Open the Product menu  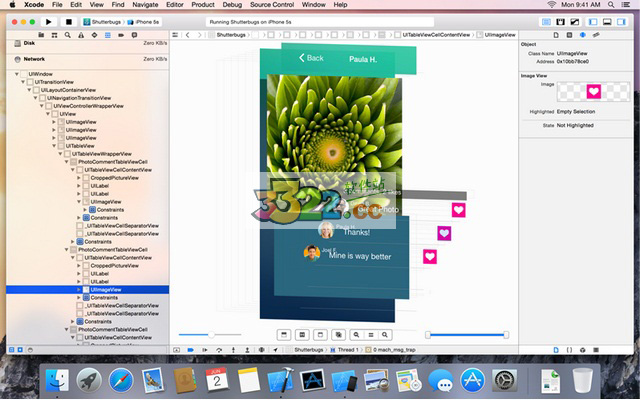coord(203,5)
